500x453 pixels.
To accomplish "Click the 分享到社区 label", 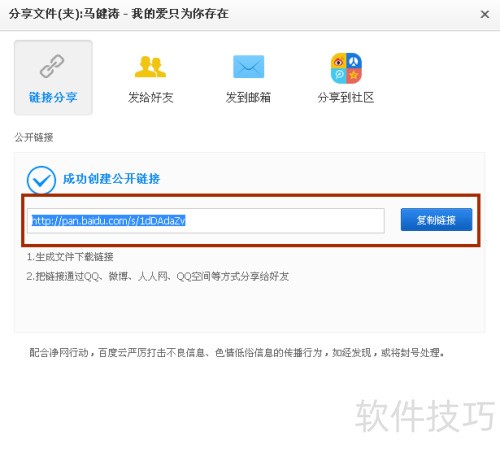I will [346, 97].
